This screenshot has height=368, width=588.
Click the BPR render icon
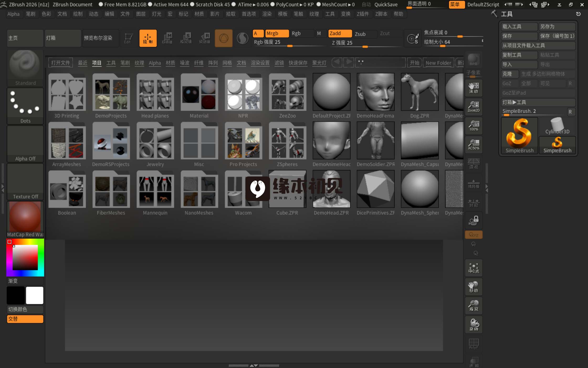click(x=474, y=59)
